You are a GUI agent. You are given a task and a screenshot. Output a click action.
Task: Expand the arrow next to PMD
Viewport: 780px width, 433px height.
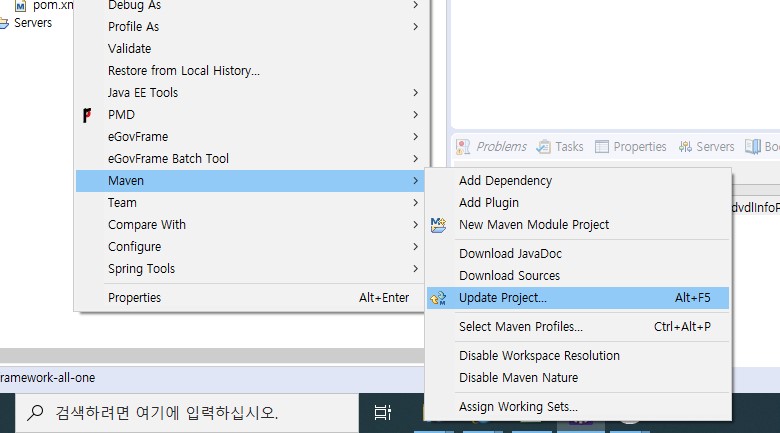[415, 114]
